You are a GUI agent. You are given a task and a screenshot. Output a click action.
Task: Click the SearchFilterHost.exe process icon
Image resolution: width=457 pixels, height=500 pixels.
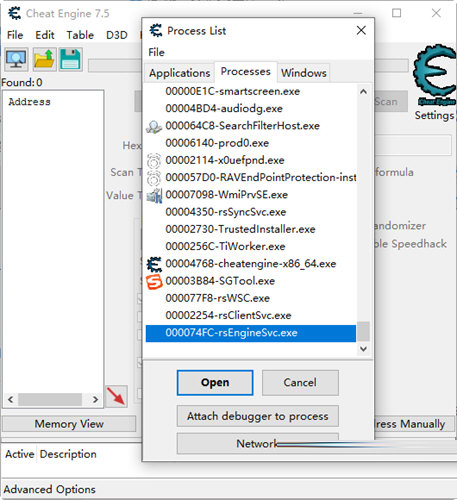[154, 126]
